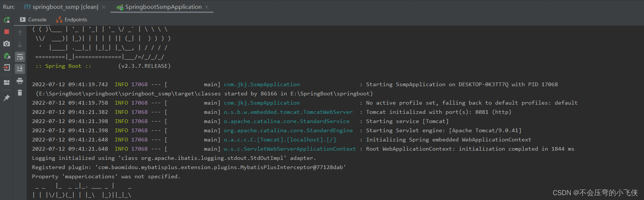The image size is (644, 200).
Task: Pin the current run tab
Action: point(7,98)
